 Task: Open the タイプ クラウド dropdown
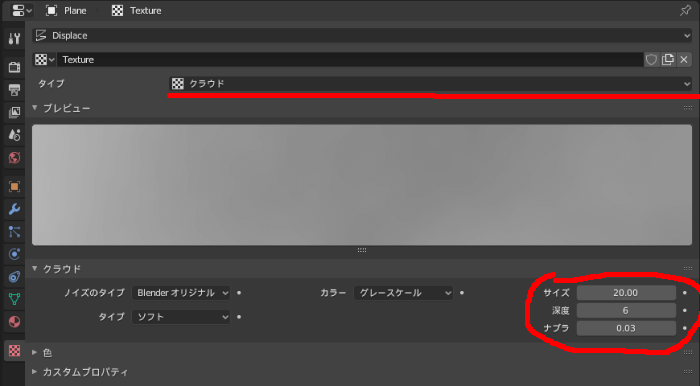click(431, 83)
